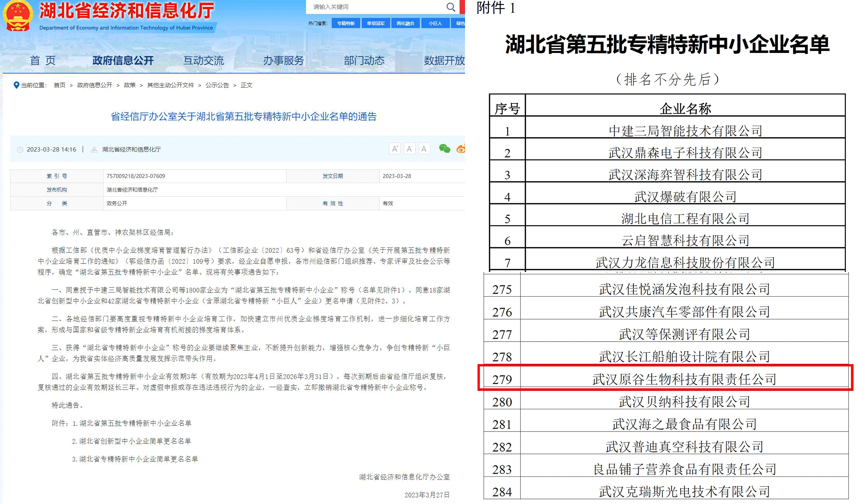
Task: Open the 首页 navigation tab
Action: [43, 60]
